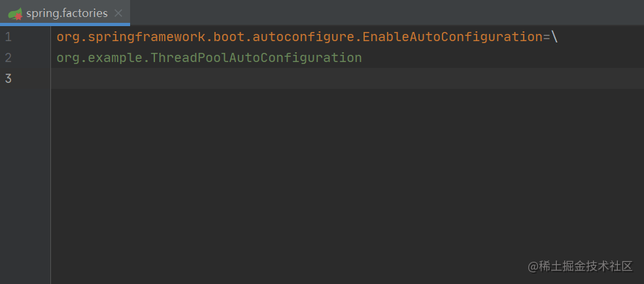Click line number 1 in the gutter
Viewport: 644px width, 284px height.
point(8,37)
